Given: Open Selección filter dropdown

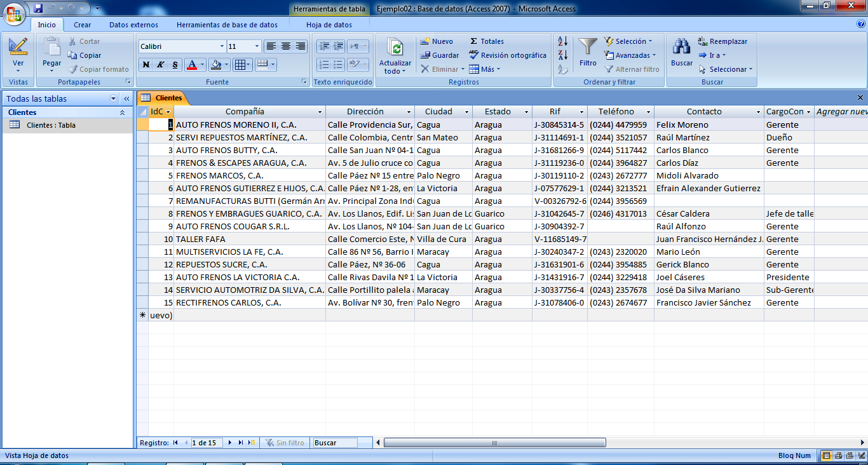Looking at the screenshot, I should tap(629, 41).
